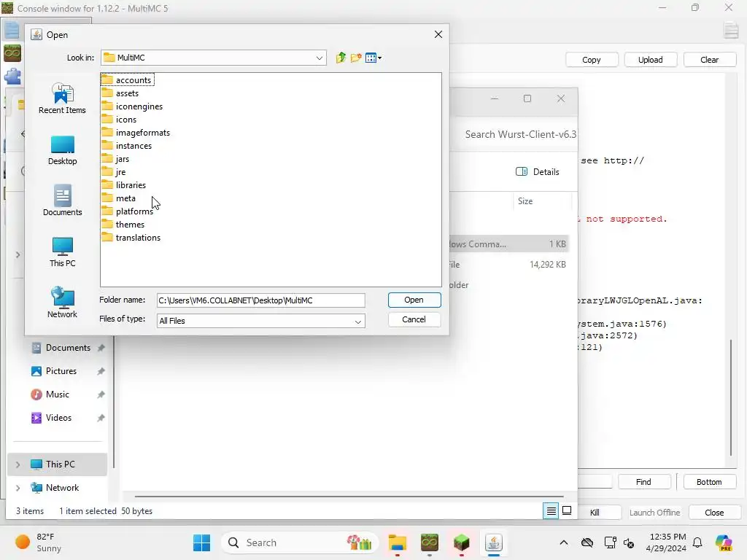Open Videos in Explorer sidebar

pos(58,418)
